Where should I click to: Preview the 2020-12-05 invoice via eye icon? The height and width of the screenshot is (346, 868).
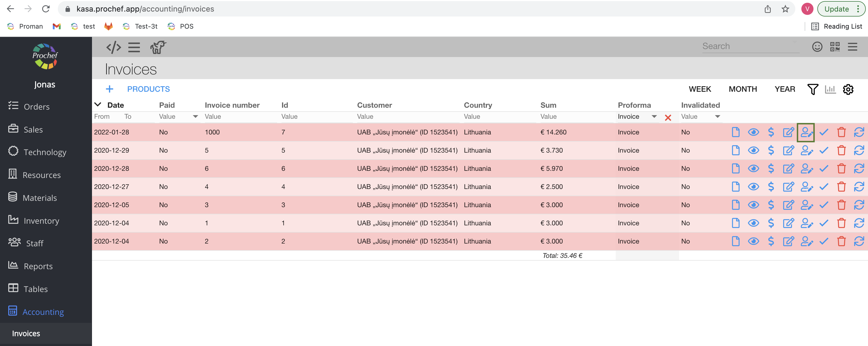click(x=753, y=205)
